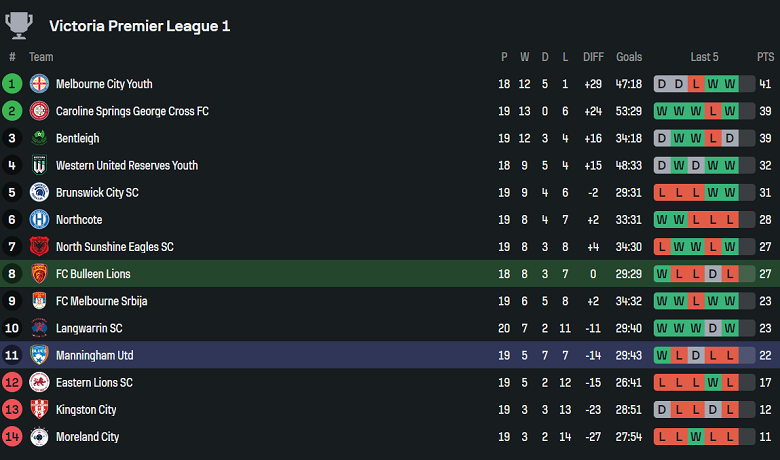The width and height of the screenshot is (780, 460).
Task: Open Kingston City team page
Action: [86, 409]
